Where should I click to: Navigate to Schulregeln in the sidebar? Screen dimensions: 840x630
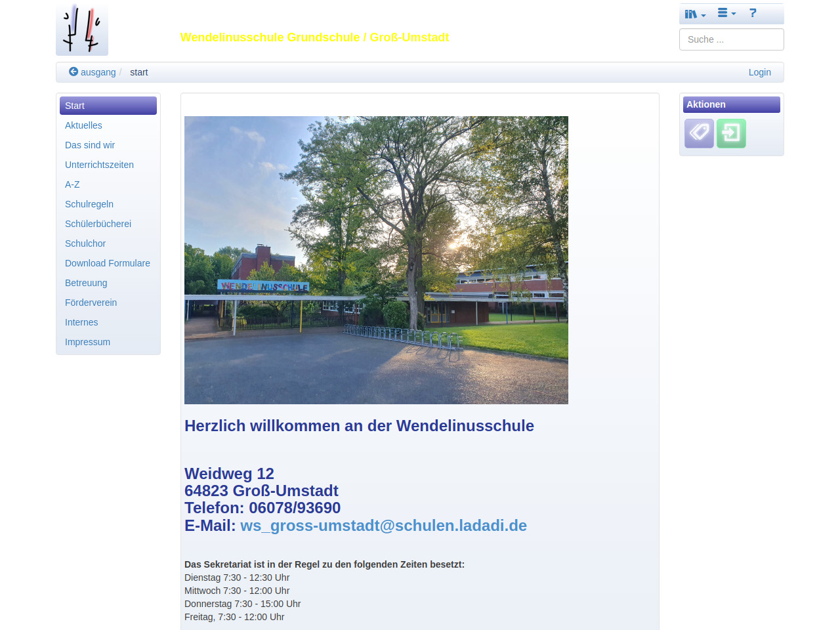89,204
